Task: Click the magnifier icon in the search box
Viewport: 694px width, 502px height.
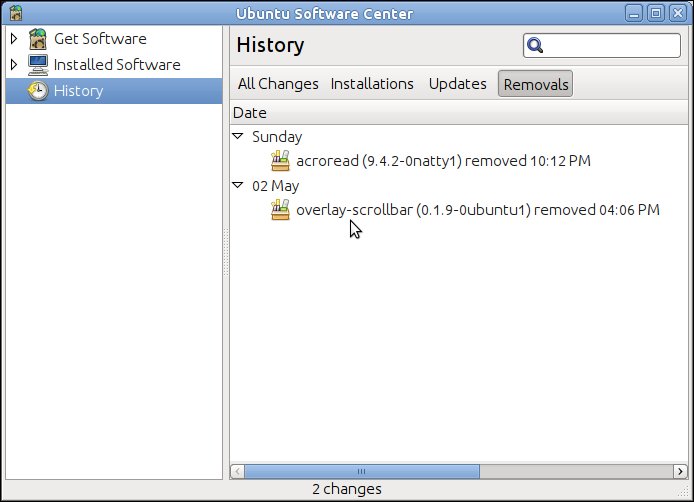Action: (535, 45)
